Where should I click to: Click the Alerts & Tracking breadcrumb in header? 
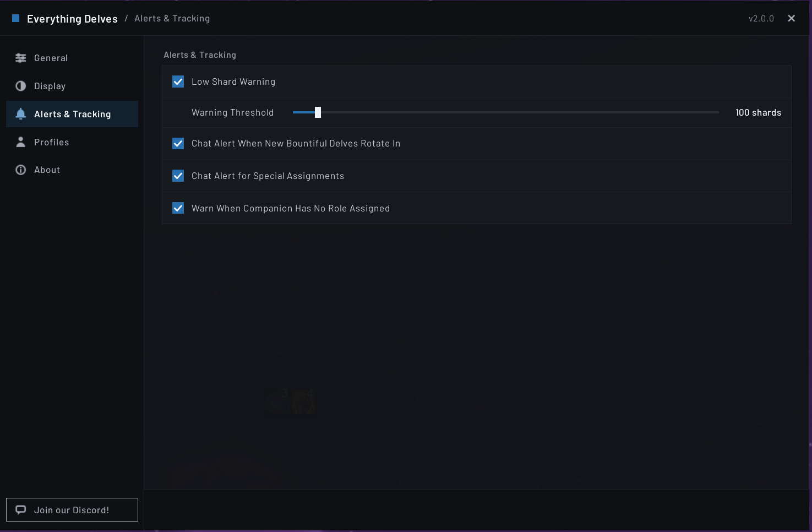click(172, 18)
